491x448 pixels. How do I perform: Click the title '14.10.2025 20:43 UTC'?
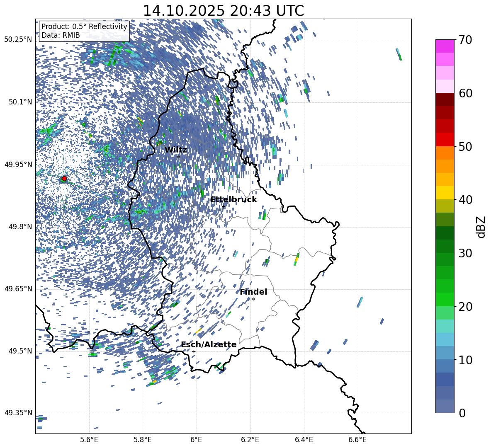point(223,11)
